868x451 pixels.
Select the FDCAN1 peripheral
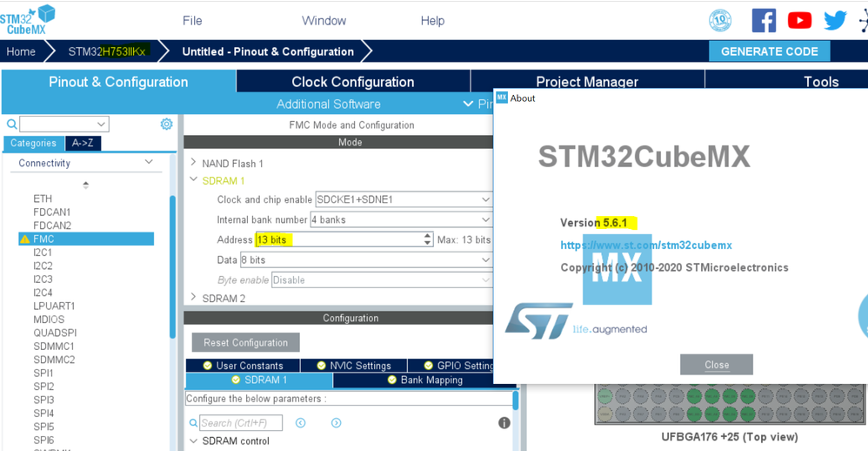(52, 212)
